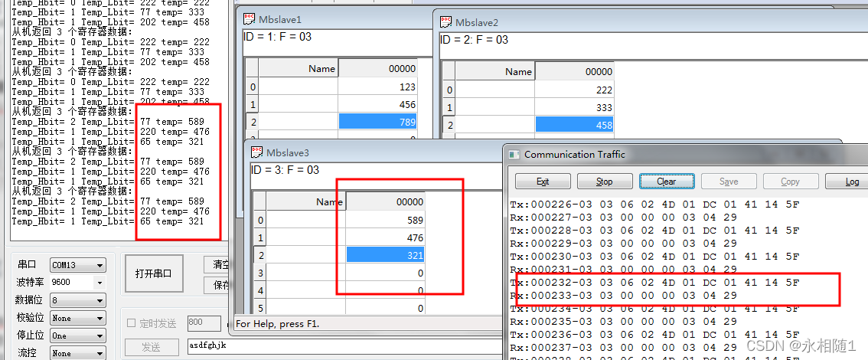Enable the 定时发送 timed send checkbox
The image size is (868, 360).
pos(131,322)
